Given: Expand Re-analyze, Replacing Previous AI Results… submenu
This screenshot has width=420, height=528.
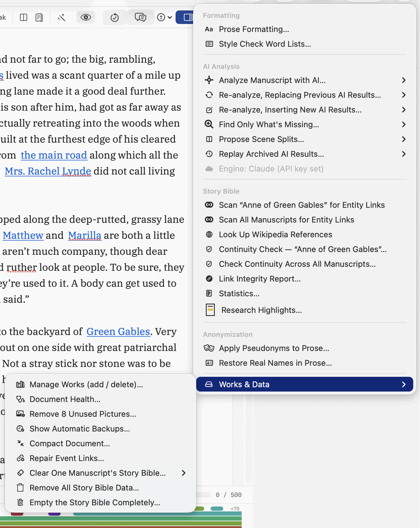Looking at the screenshot, I should (x=304, y=95).
